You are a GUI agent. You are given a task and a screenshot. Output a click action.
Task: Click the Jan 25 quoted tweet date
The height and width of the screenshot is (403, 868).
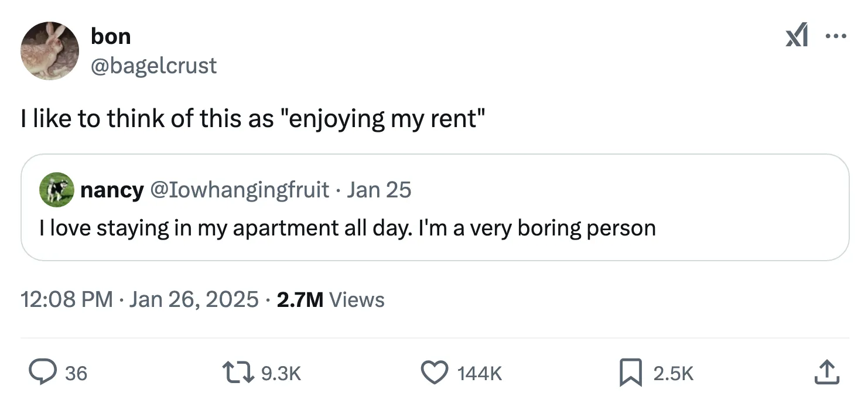point(379,190)
